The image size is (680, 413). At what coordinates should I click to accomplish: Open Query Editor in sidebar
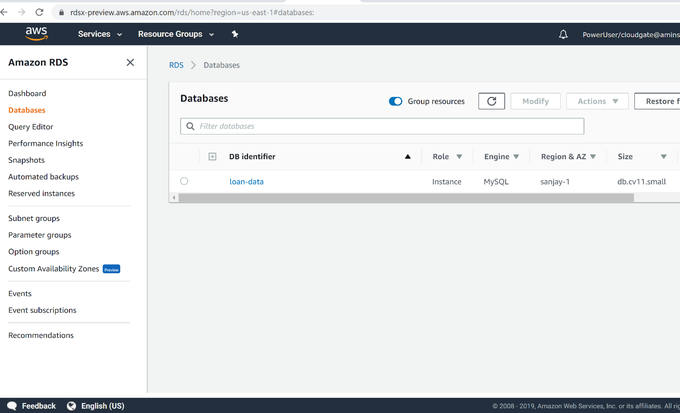[x=30, y=127]
